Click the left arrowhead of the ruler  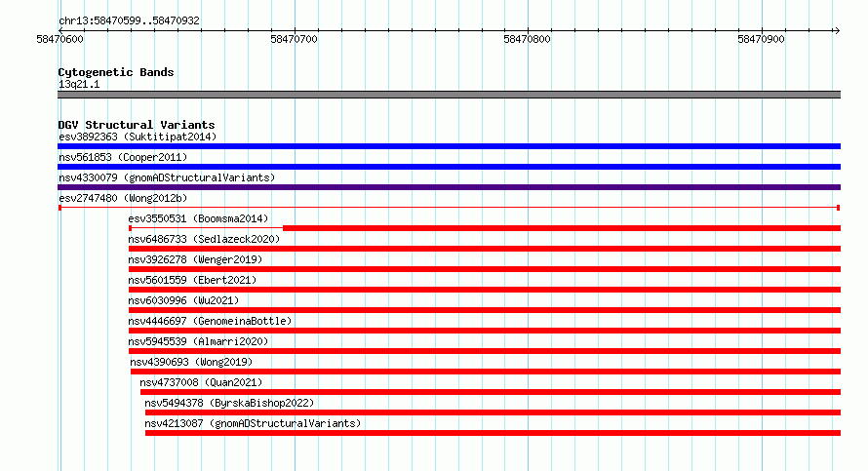60,30
